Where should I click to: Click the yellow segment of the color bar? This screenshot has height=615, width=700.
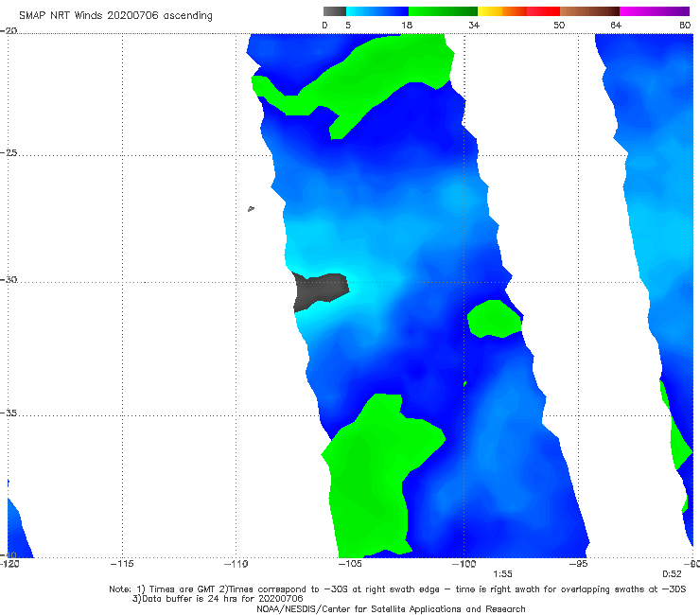coord(490,11)
